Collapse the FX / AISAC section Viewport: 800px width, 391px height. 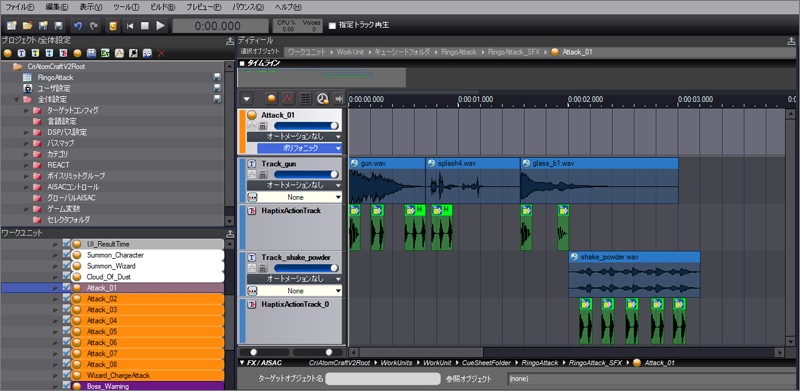(242, 363)
